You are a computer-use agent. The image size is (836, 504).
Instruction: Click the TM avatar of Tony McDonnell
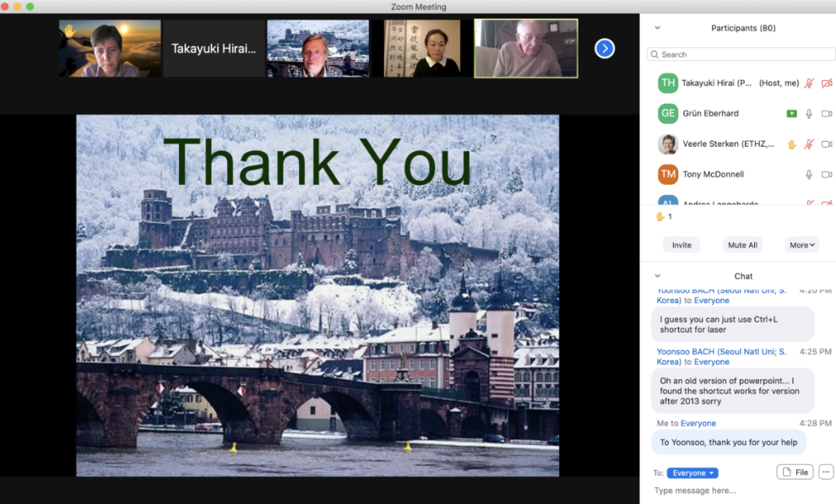(x=668, y=174)
